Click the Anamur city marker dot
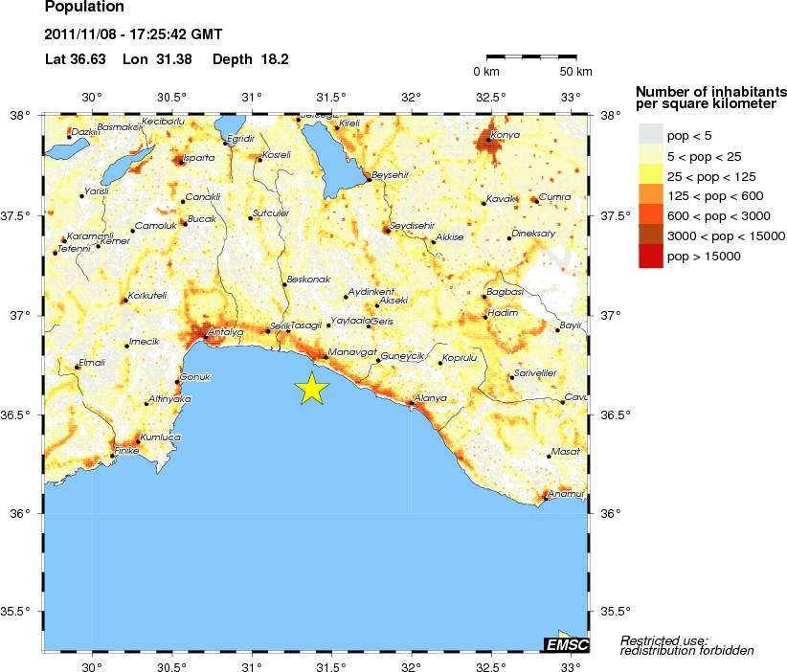 [546, 499]
